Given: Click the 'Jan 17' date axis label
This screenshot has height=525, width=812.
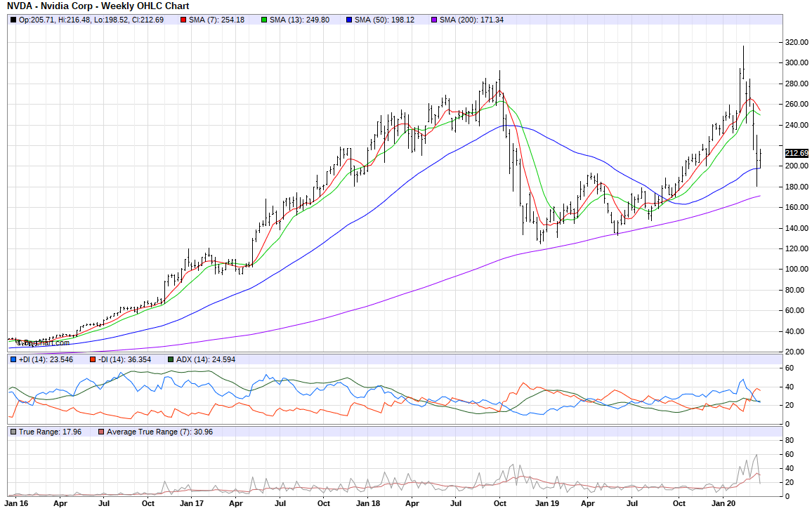Looking at the screenshot, I should (x=192, y=503).
